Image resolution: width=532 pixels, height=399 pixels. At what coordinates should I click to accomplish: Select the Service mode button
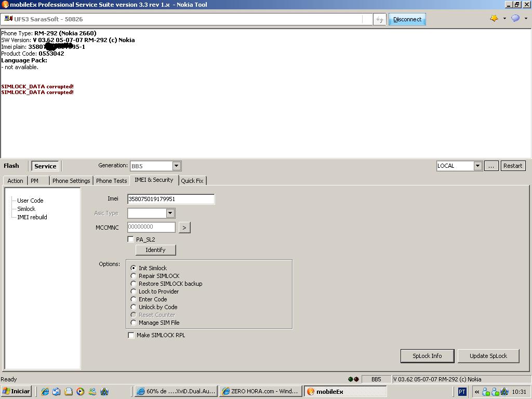tap(45, 166)
